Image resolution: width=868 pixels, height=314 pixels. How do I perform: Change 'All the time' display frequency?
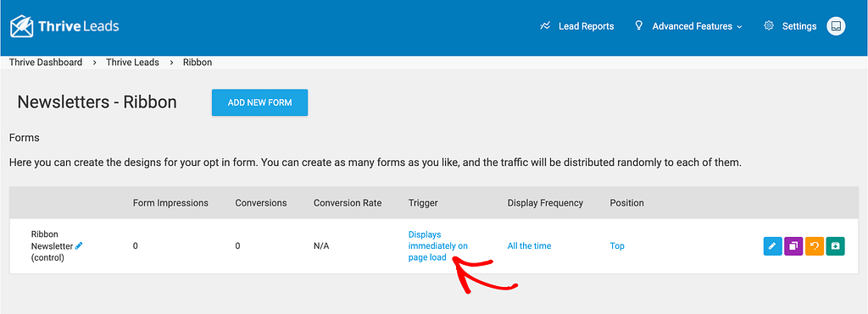[529, 246]
